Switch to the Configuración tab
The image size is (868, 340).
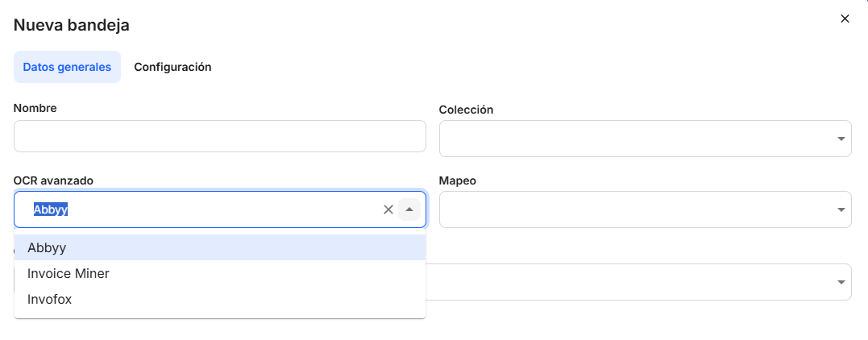172,67
